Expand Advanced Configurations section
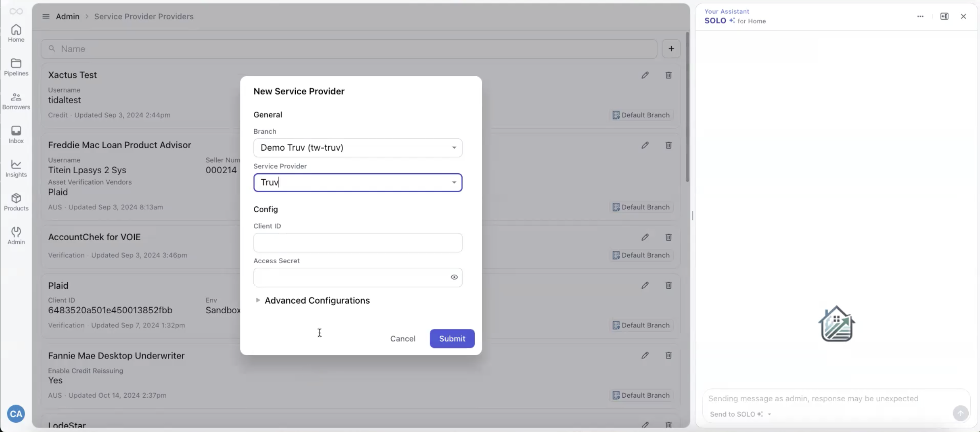Screen dimensions: 980x432 coord(312,300)
